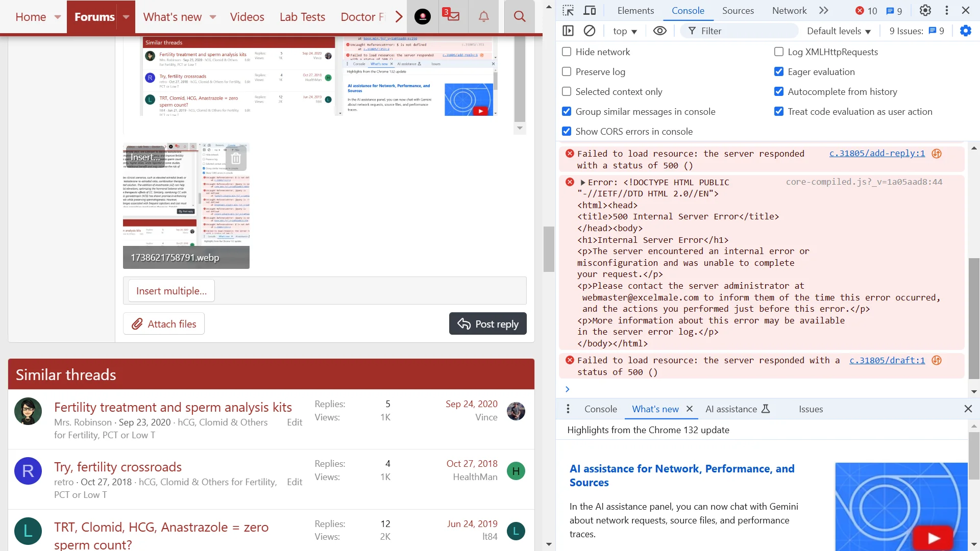Click the Post reply button
Image resolution: width=980 pixels, height=551 pixels.
[487, 324]
